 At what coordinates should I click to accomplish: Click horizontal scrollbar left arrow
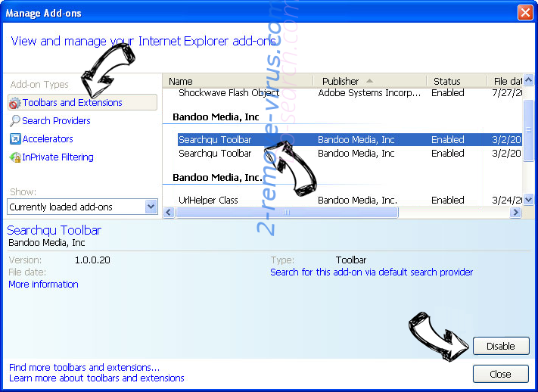[x=168, y=213]
